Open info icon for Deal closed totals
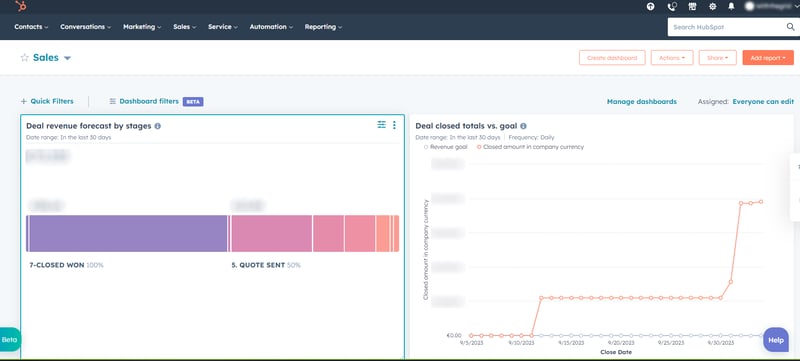This screenshot has height=361, width=800. click(523, 126)
